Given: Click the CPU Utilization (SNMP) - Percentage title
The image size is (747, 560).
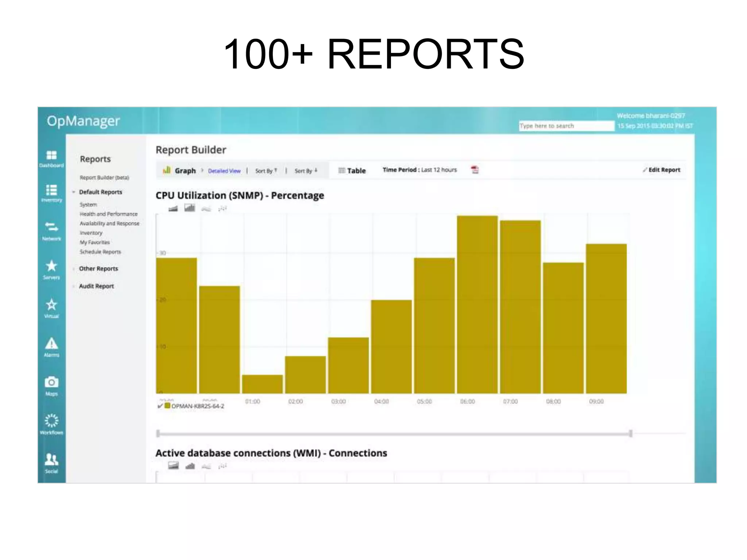Looking at the screenshot, I should [x=240, y=195].
